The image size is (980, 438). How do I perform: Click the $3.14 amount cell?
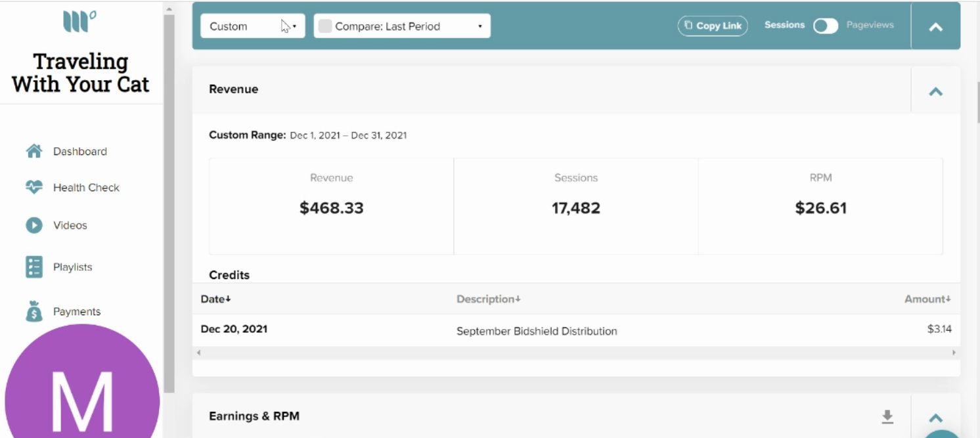[x=939, y=329]
